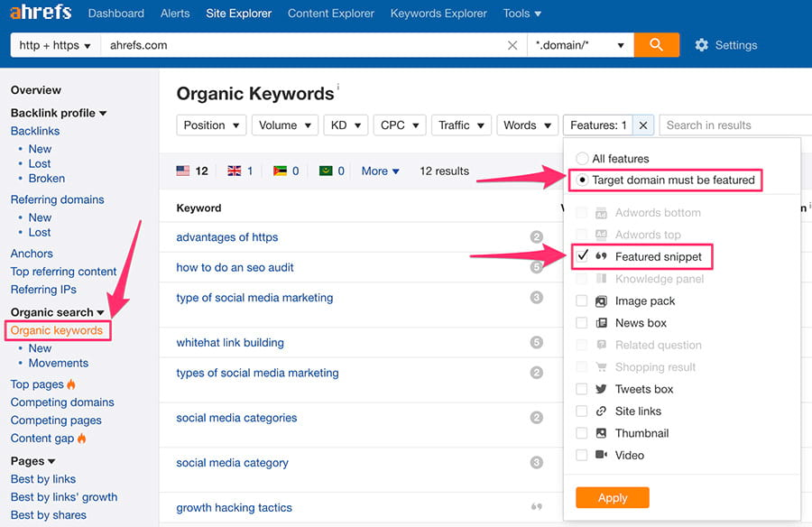Click the Apply button
The height and width of the screenshot is (527, 812).
613,497
